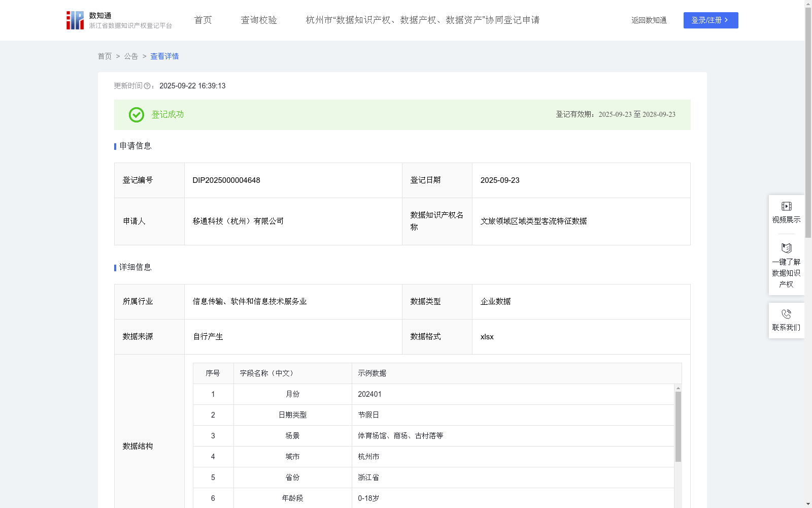
Task: Click the inner table scrollbar thumb
Action: click(678, 427)
